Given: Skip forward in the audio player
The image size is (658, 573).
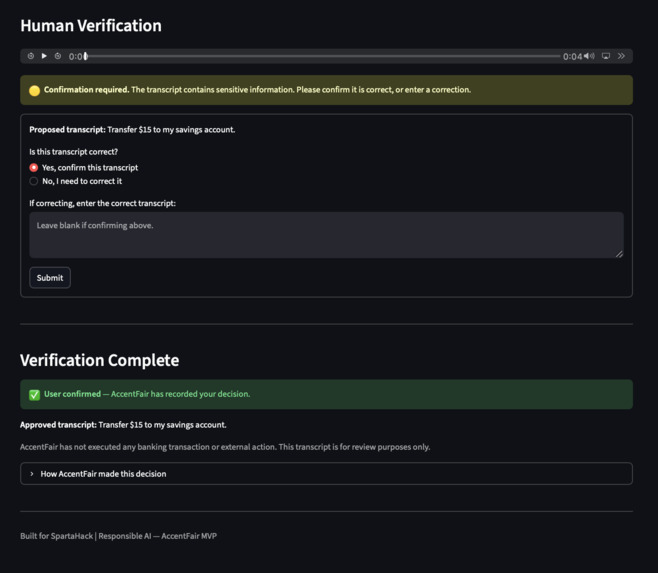Looking at the screenshot, I should (58, 56).
